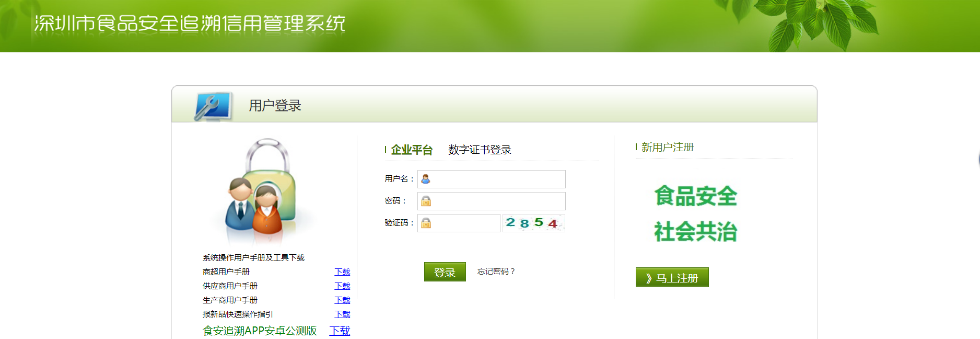Viewport: 980px width, 339px height.
Task: Download the 报新品快速操作指引 guide
Action: (342, 314)
